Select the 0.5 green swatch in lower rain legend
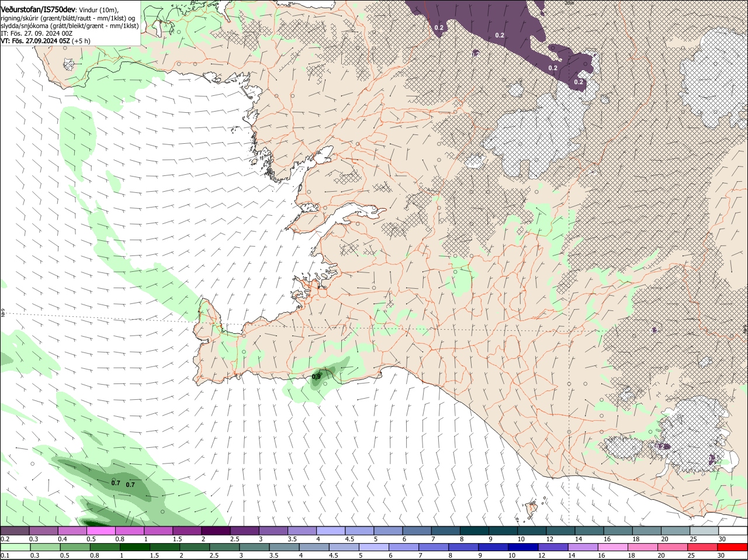The width and height of the screenshot is (748, 560). [x=75, y=547]
